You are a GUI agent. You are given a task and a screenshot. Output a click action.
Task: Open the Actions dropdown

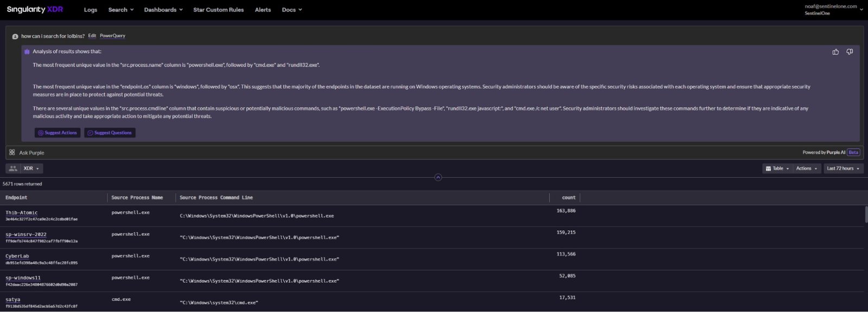click(806, 168)
